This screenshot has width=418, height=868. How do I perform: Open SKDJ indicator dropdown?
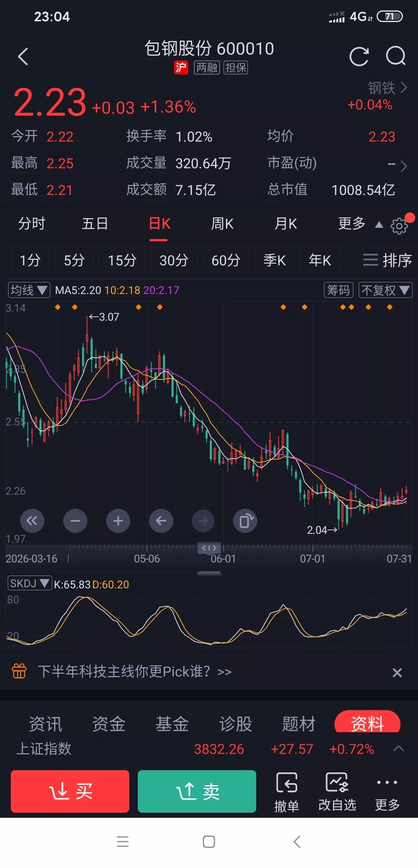click(30, 583)
